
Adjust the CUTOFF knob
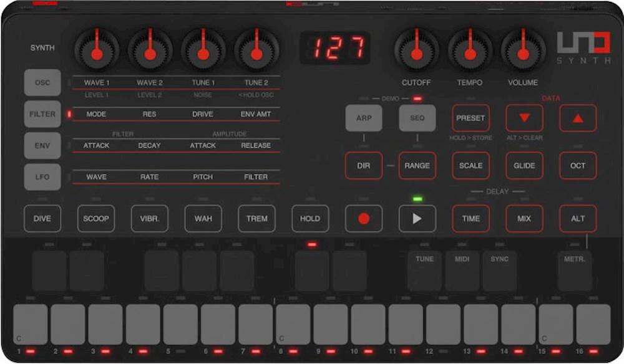(417, 52)
